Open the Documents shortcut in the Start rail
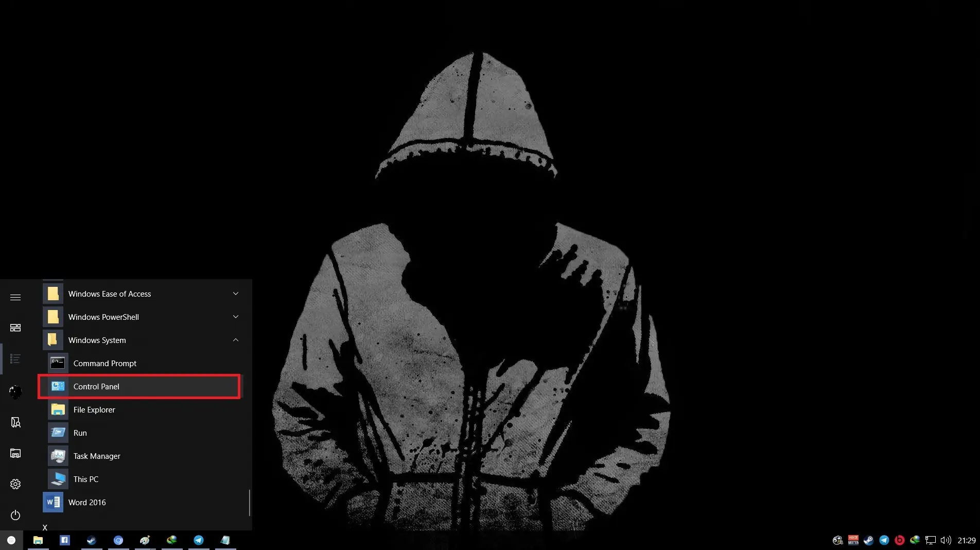980x550 pixels. pyautogui.click(x=15, y=423)
